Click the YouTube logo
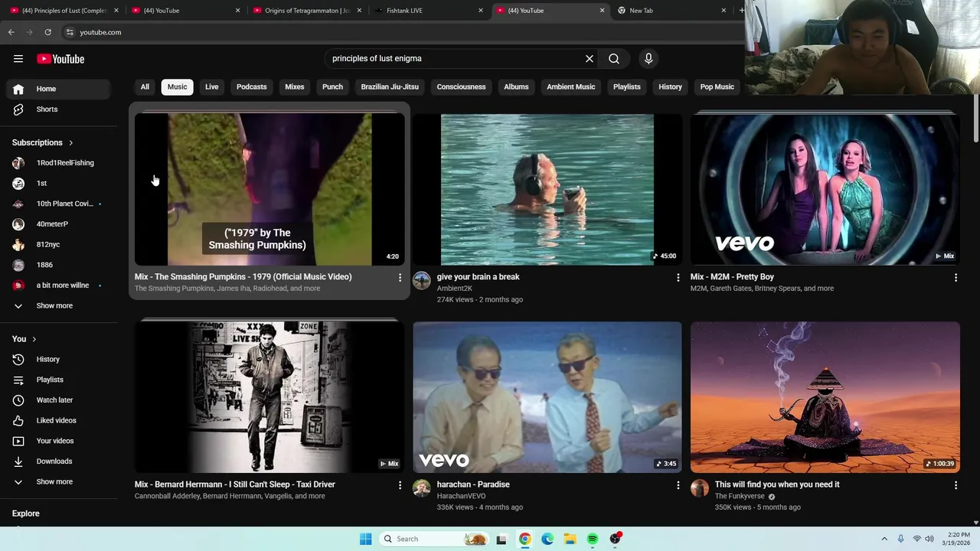 click(60, 59)
